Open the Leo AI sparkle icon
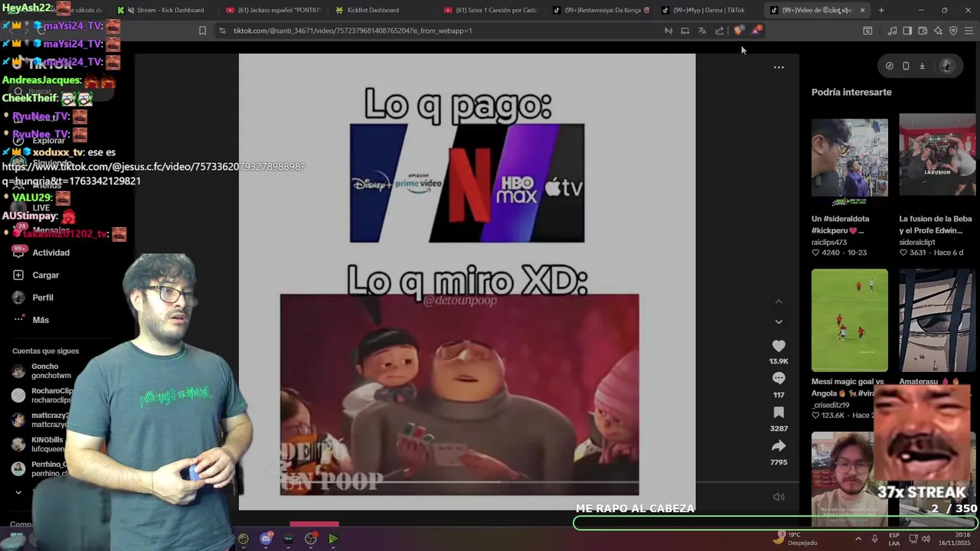Screen dimensions: 980x551 938,31
